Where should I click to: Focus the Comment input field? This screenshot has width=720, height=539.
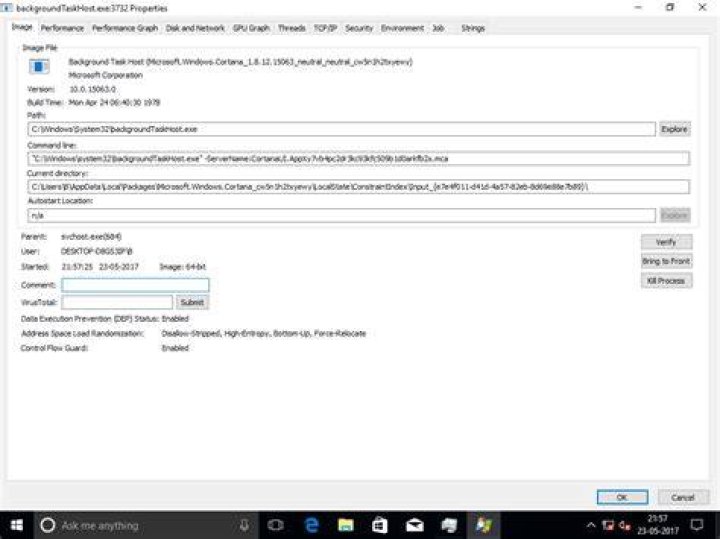pos(135,285)
